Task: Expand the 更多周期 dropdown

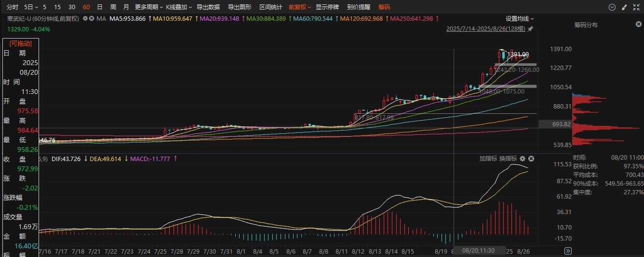Action: click(x=148, y=7)
